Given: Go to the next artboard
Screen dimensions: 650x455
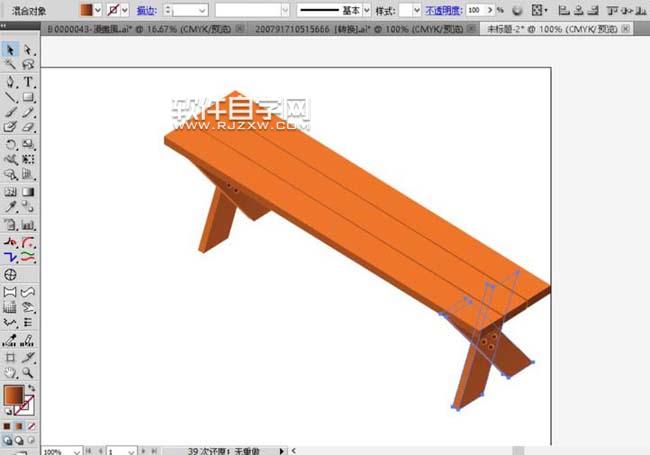Looking at the screenshot, I should 143,451.
